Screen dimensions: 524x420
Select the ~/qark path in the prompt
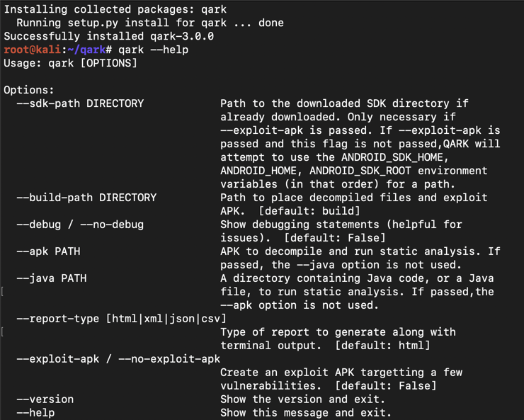point(86,50)
